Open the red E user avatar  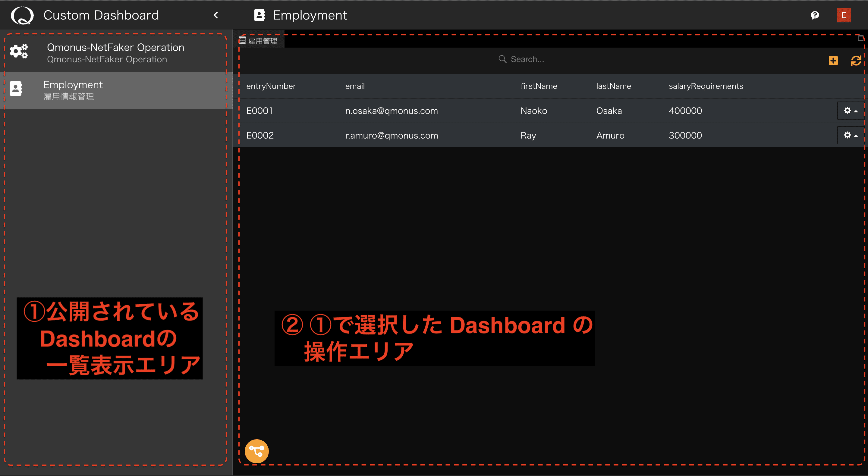click(x=843, y=15)
